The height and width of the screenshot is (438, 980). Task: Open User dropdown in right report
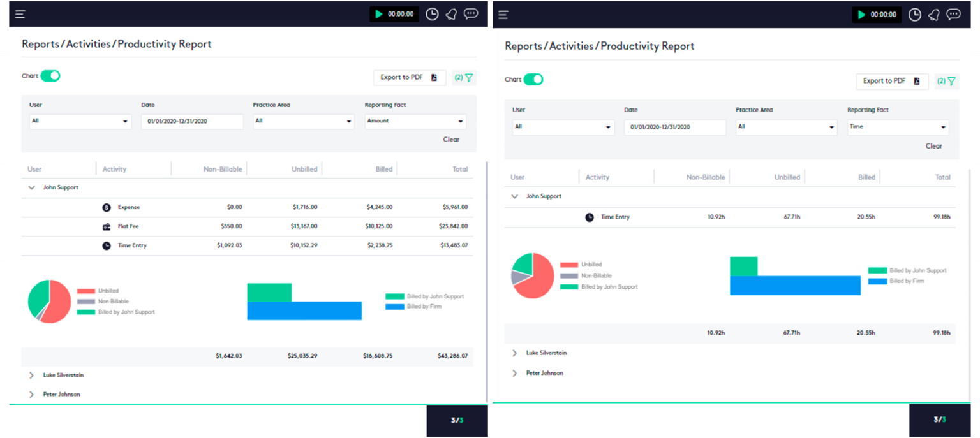(563, 127)
